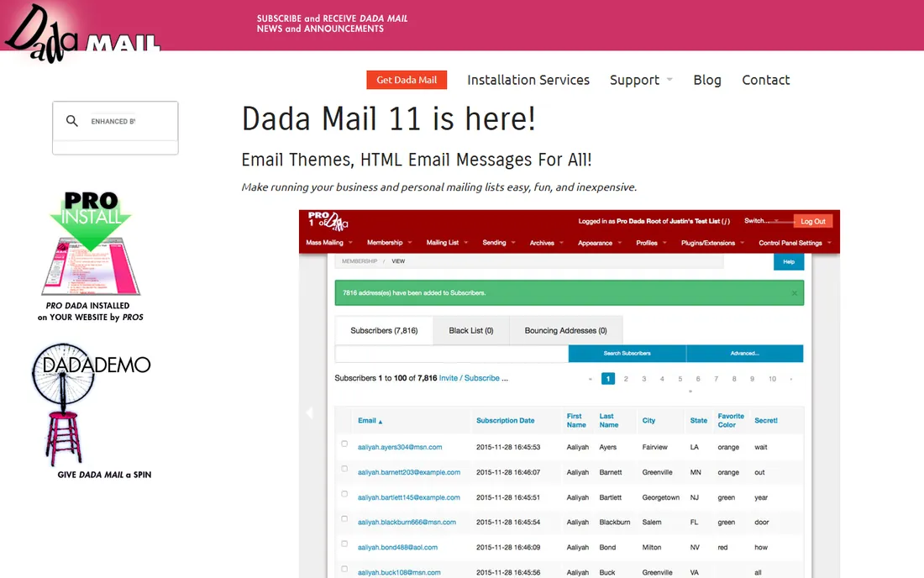Go to the Blog page
The height and width of the screenshot is (578, 924).
coord(707,80)
